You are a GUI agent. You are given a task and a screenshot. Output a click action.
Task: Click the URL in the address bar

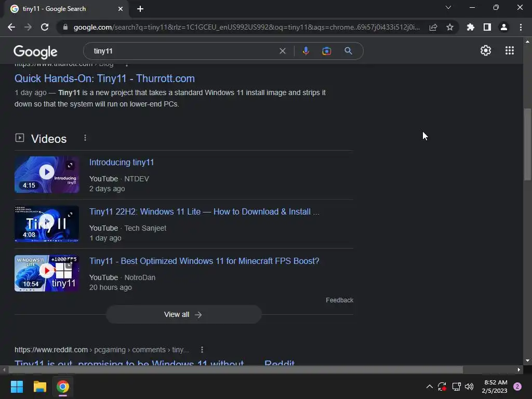coord(247,27)
